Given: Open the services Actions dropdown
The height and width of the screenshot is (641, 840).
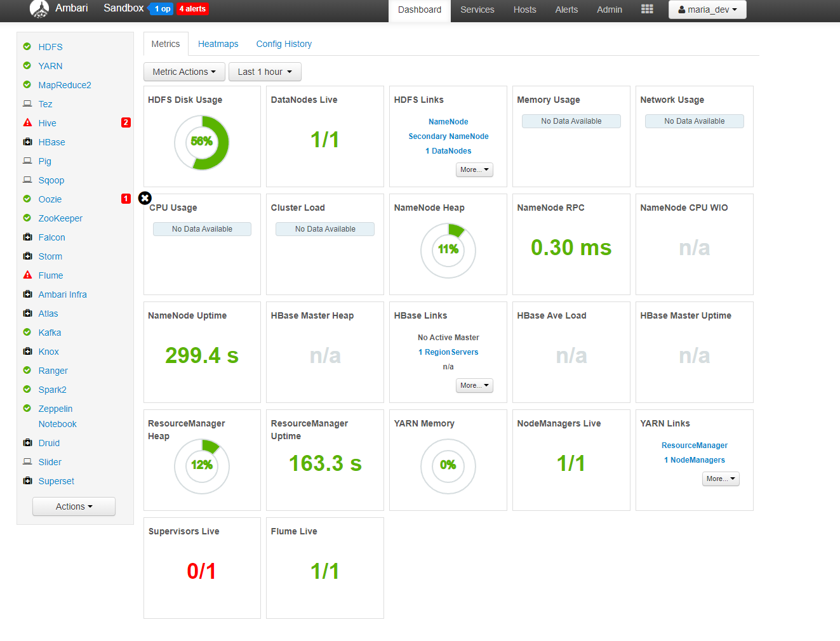Looking at the screenshot, I should pos(74,506).
